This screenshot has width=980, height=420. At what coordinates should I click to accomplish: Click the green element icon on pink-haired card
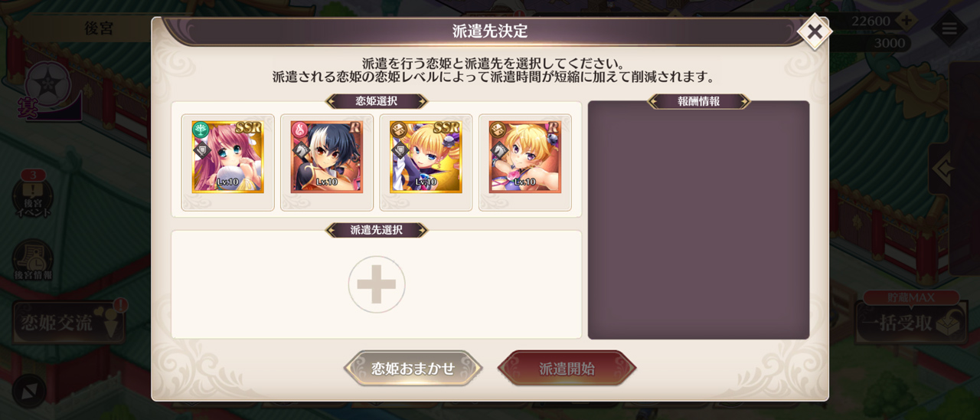[201, 130]
